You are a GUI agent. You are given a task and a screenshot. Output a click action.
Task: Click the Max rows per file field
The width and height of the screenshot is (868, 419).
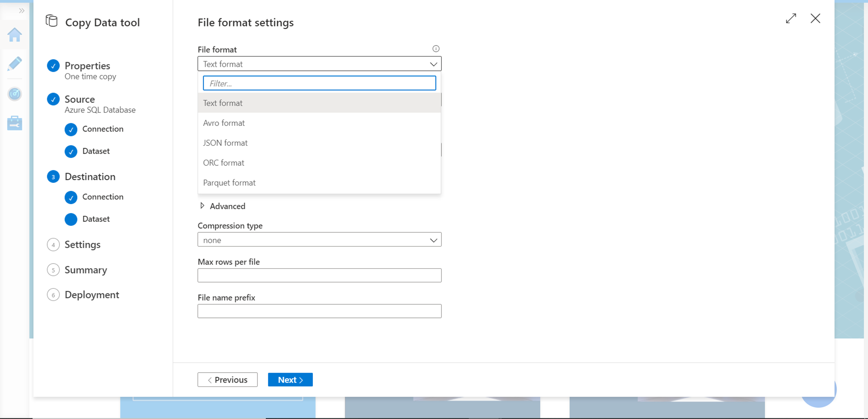pos(319,275)
